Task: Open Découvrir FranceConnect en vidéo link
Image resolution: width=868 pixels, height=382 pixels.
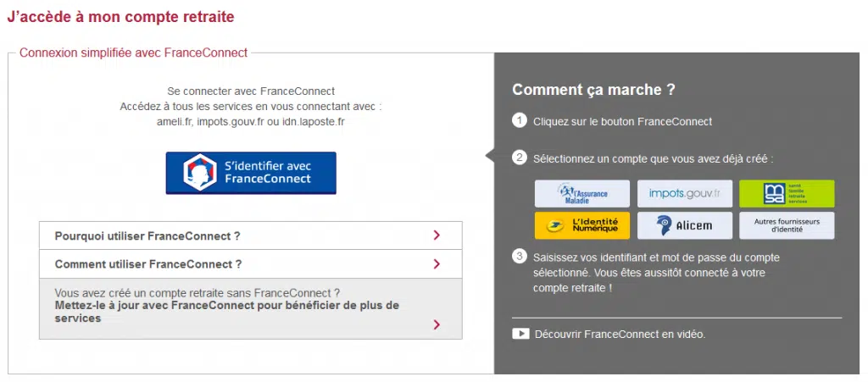Action: click(x=620, y=334)
